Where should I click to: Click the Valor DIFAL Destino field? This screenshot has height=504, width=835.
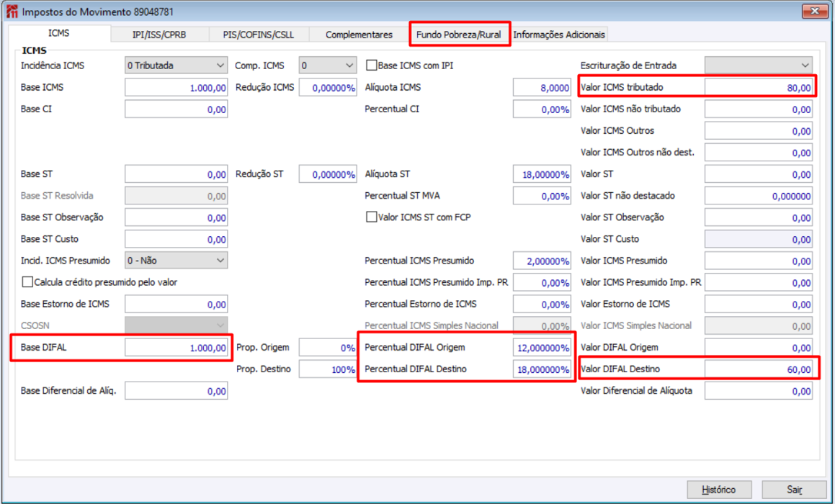759,369
